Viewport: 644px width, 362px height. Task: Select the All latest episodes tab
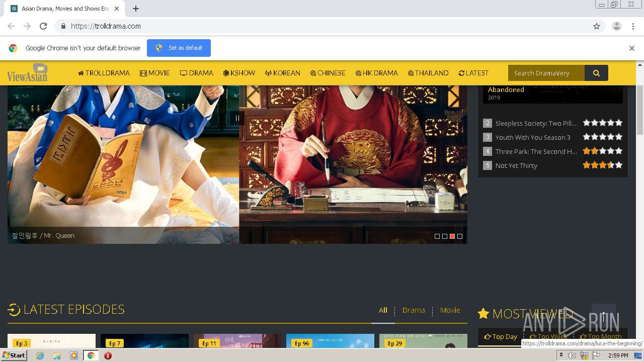tap(383, 310)
